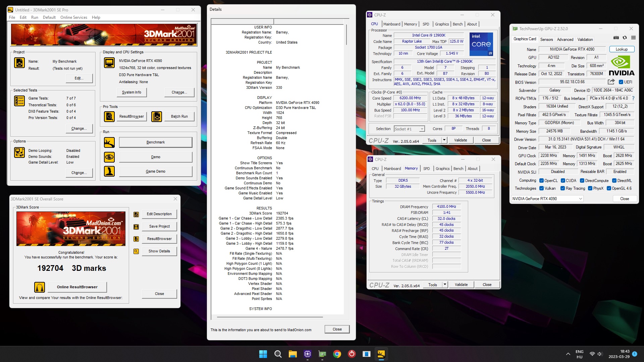This screenshot has width=644, height=362.
Task: Open Windows Start menu
Action: point(263,354)
